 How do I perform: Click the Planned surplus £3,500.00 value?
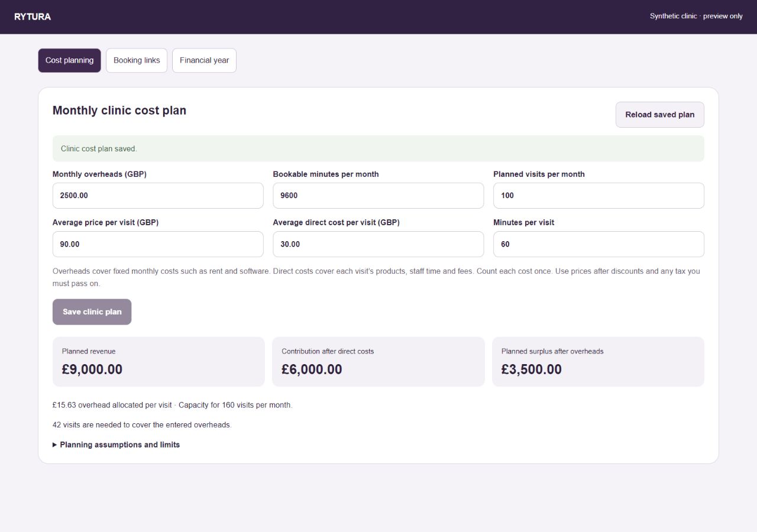[x=532, y=369]
